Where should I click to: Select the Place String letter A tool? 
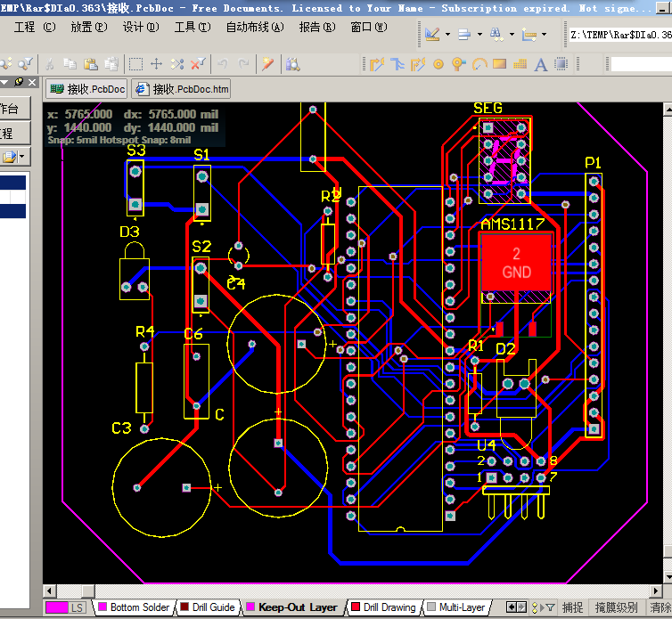coord(541,65)
